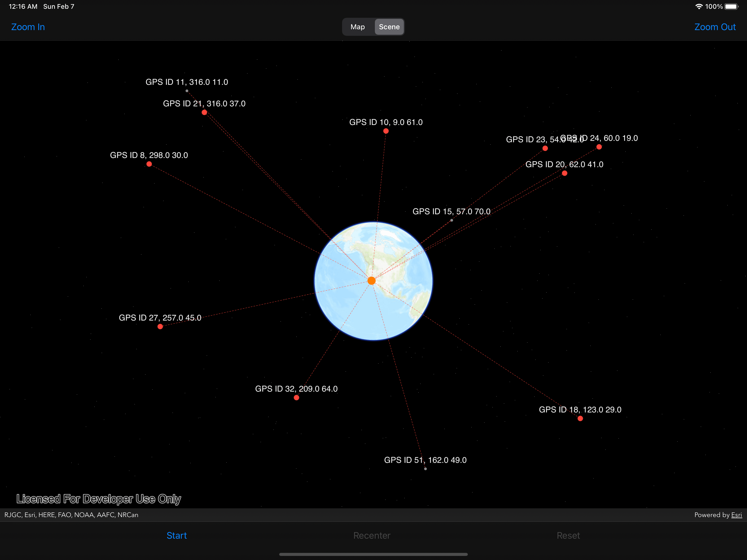Select the GPS ID 20 satellite marker
747x560 pixels.
click(564, 173)
